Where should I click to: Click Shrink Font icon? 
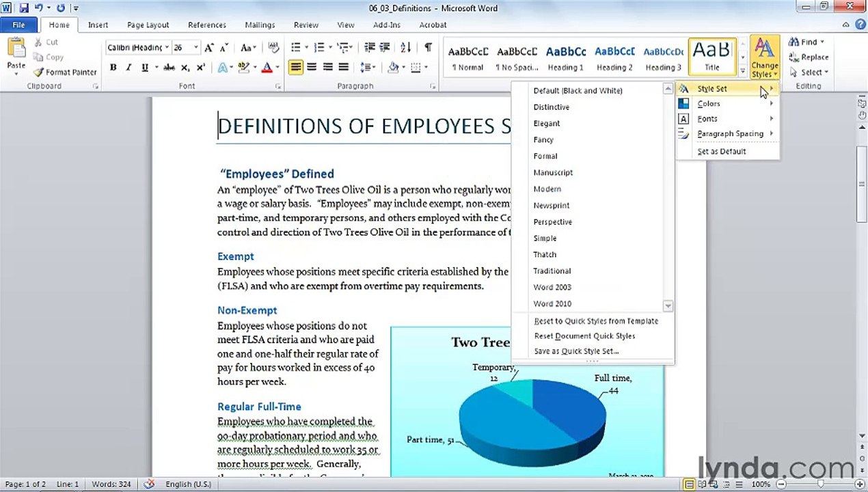223,48
